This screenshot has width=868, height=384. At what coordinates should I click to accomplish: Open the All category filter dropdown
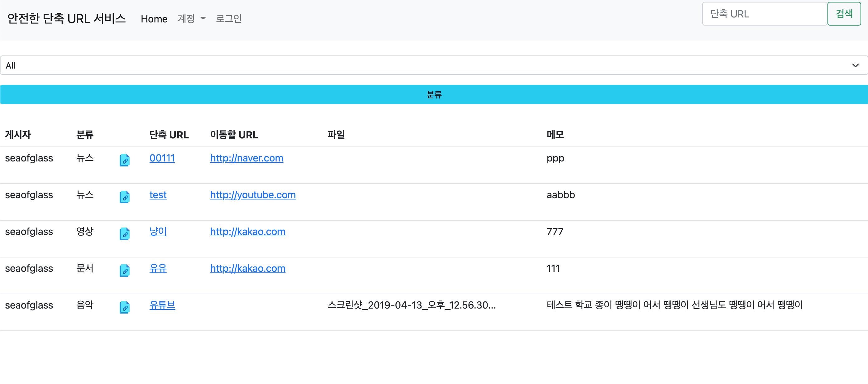pyautogui.click(x=434, y=65)
